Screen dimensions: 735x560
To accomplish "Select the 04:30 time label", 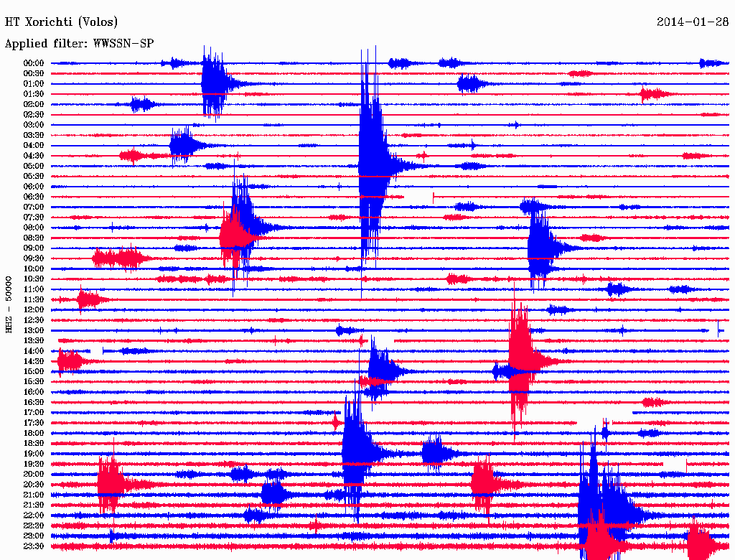I will pos(34,156).
